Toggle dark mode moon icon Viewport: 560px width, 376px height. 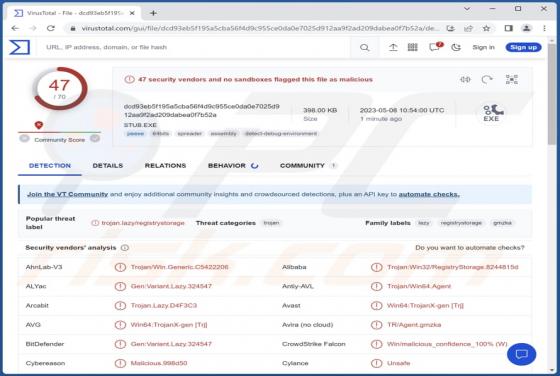click(456, 47)
